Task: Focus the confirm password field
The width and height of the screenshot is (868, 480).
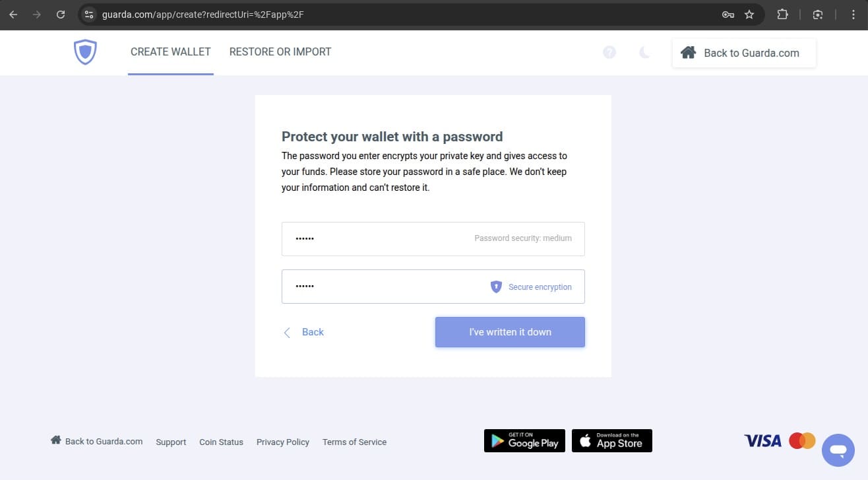Action: point(433,287)
